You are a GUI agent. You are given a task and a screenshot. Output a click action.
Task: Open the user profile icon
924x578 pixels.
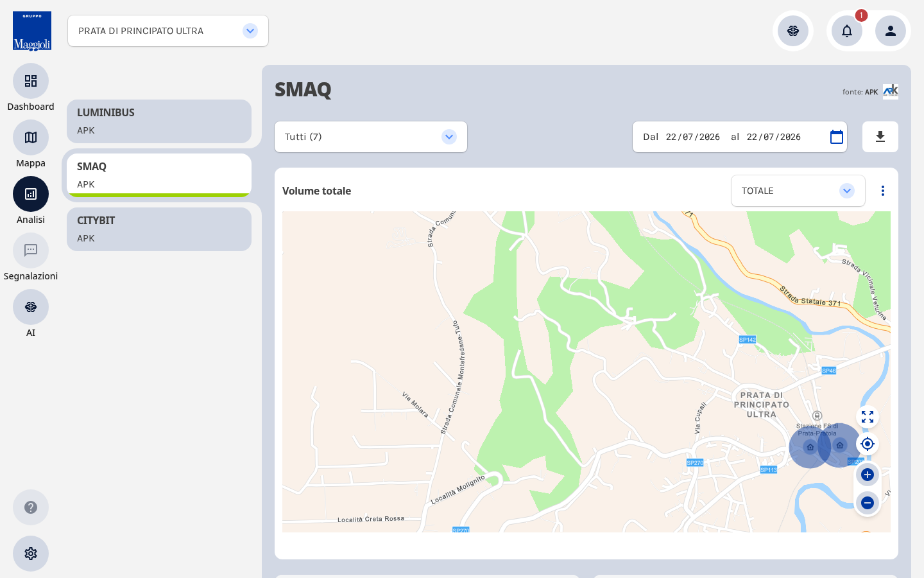891,31
